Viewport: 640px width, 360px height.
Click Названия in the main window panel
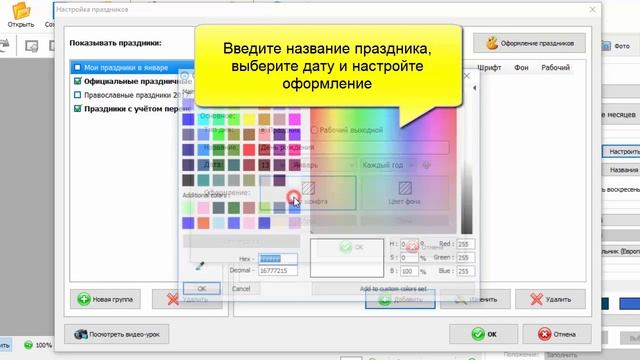coord(622,169)
